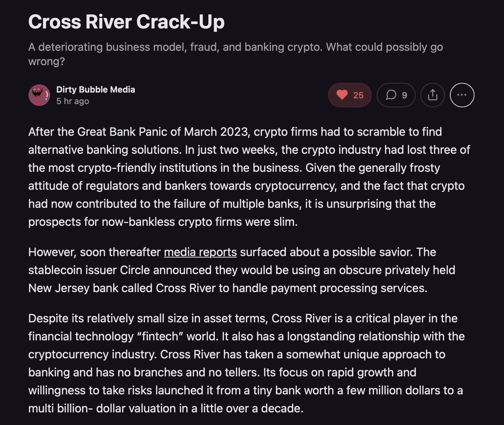Click the Dirty Bubble Media avatar image
This screenshot has width=504, height=425.
point(39,95)
